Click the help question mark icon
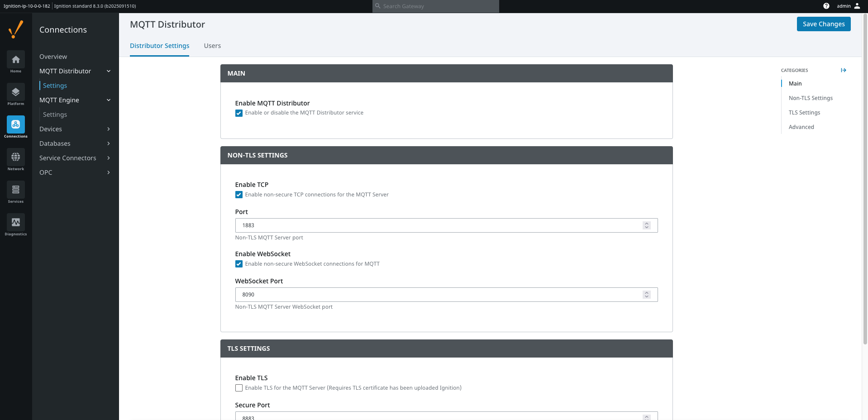Screen dimensions: 868x420 tap(826, 6)
